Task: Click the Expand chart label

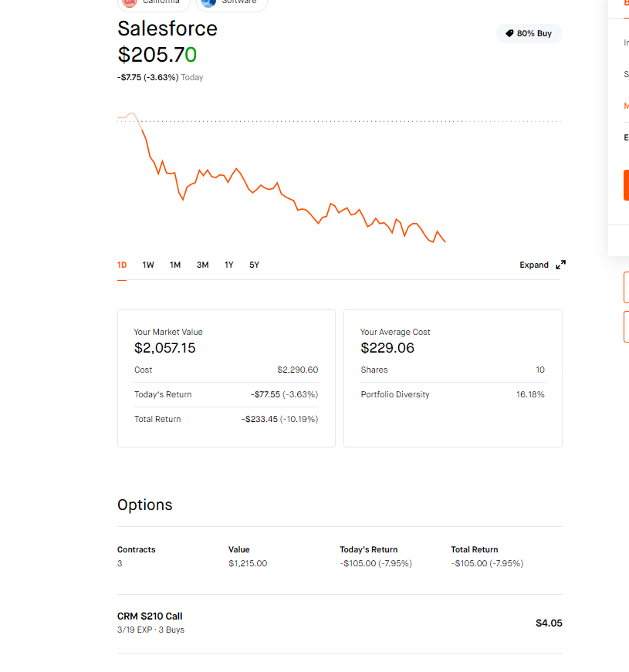Action: coord(534,265)
